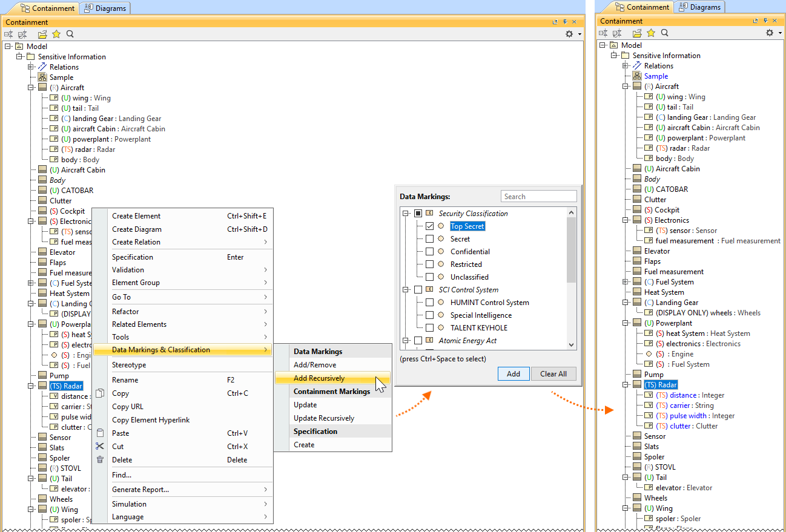
Task: Enable the Special Intelligence checkbox
Action: (429, 315)
